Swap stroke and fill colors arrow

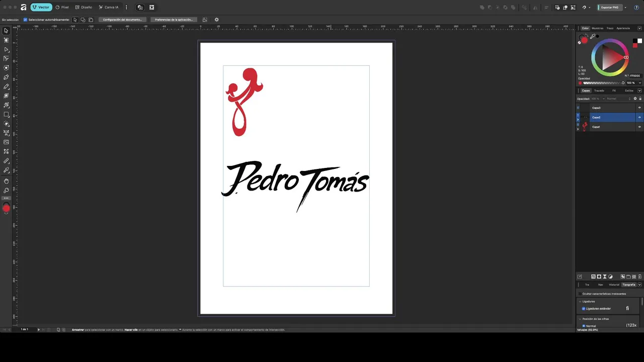(x=587, y=35)
